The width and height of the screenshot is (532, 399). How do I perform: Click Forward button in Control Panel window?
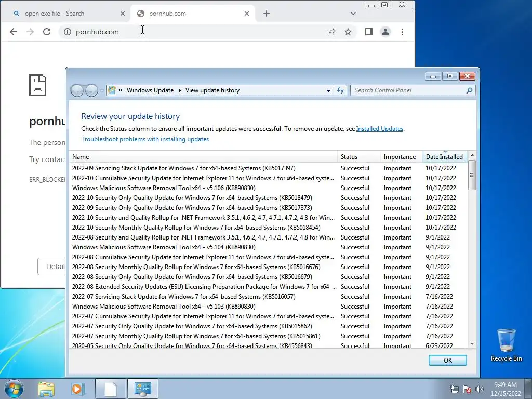coord(91,90)
